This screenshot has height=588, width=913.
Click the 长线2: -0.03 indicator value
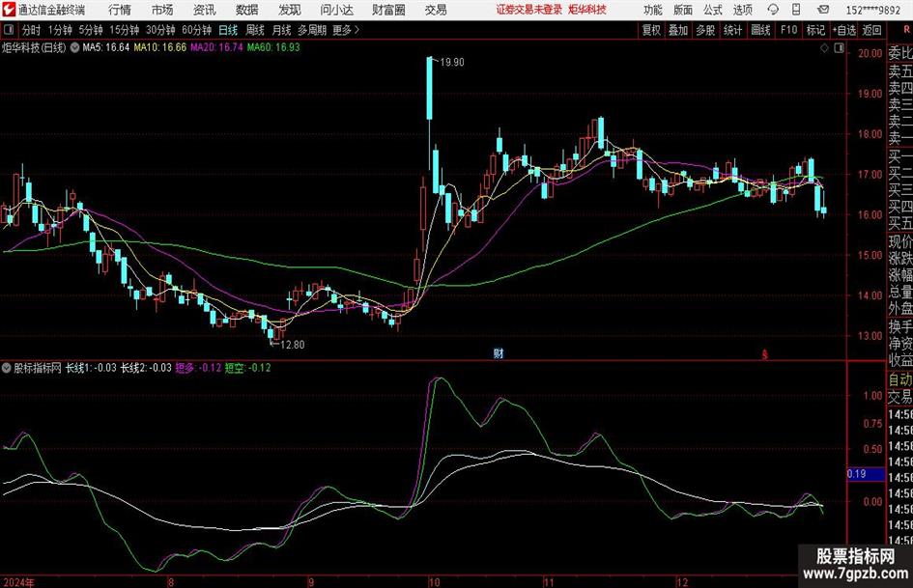146,368
